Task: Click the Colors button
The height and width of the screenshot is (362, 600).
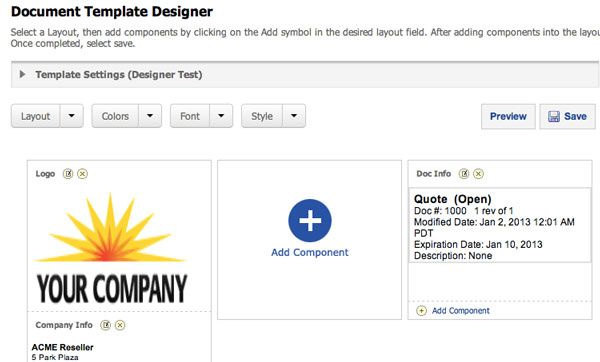Action: pos(115,116)
